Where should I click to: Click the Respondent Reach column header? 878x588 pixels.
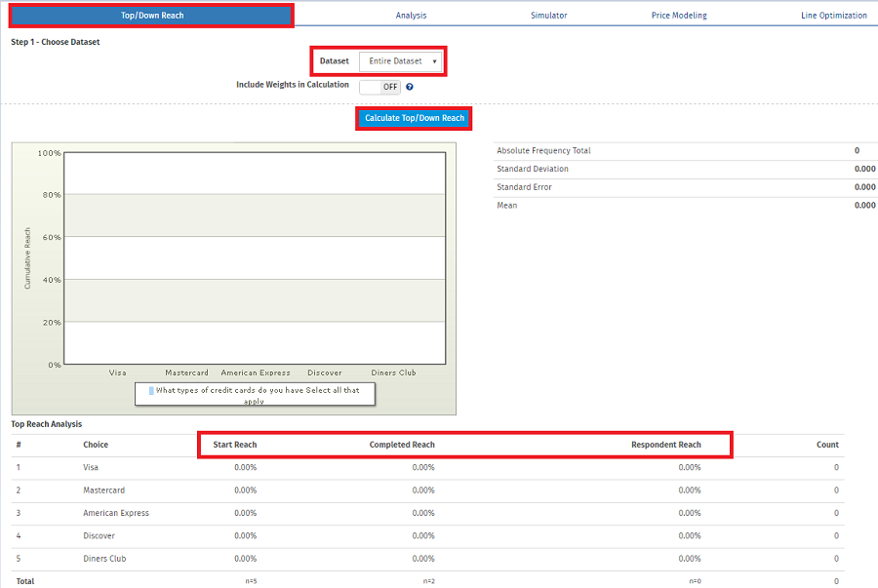coord(665,445)
